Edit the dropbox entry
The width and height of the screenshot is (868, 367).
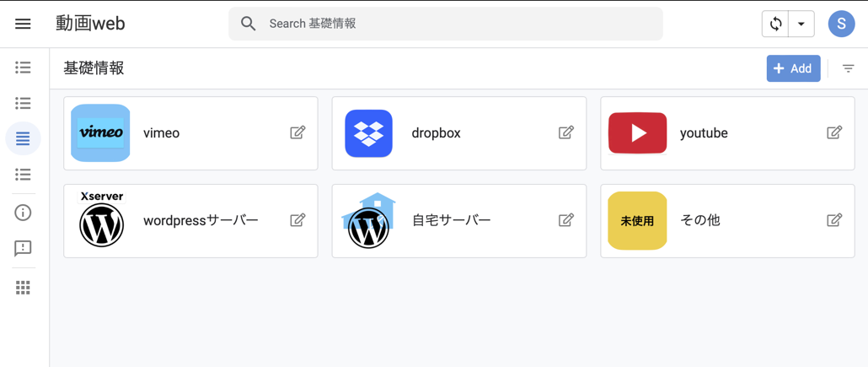click(x=566, y=132)
